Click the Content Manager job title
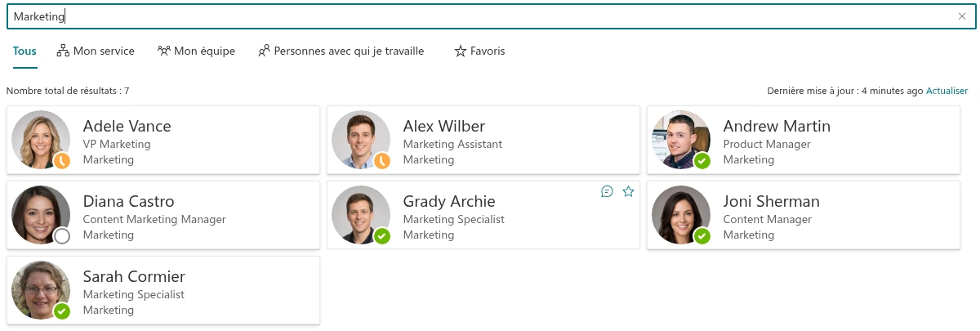The height and width of the screenshot is (331, 980). (768, 219)
